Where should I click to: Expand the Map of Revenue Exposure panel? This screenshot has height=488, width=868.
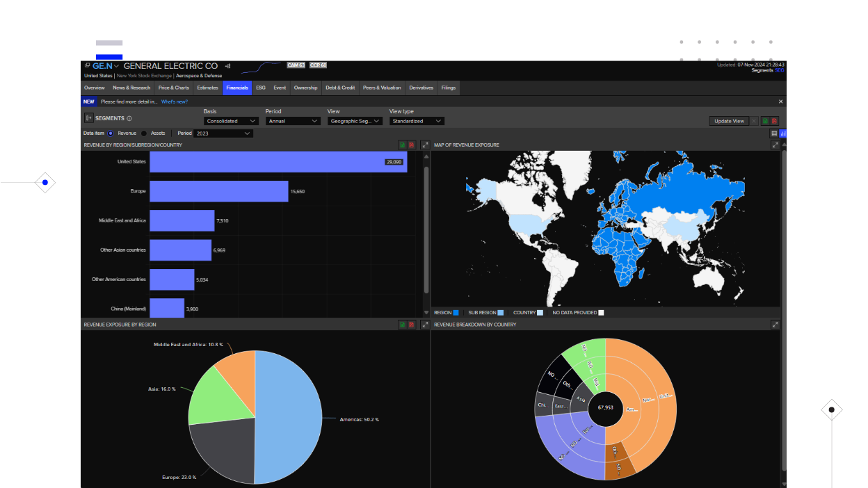click(775, 145)
